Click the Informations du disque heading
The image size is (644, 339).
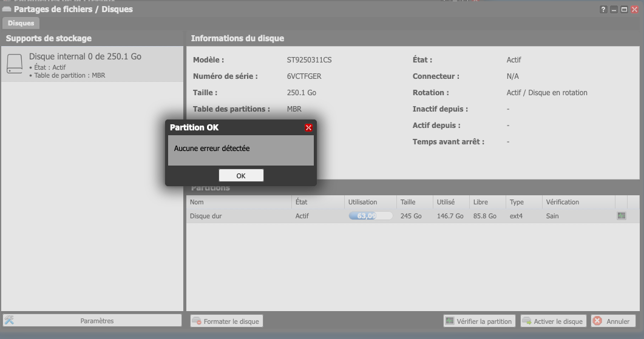point(237,38)
